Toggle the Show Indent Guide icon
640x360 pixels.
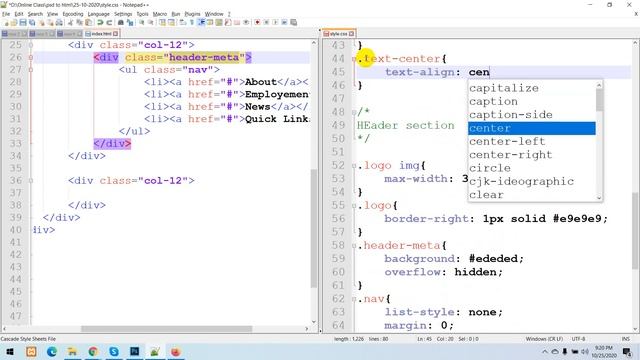point(201,22)
